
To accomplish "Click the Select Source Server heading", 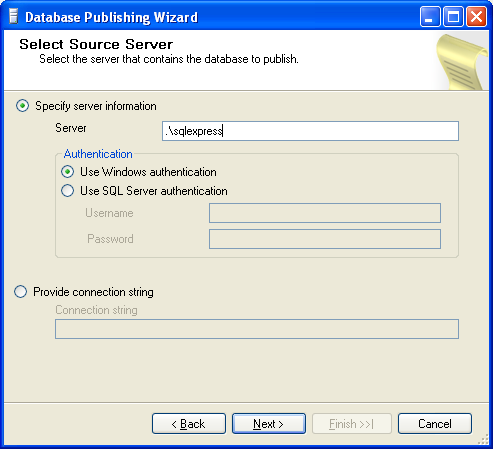I will coord(96,44).
